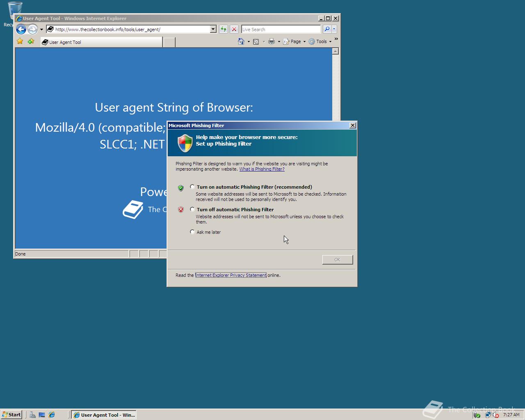The height and width of the screenshot is (420, 525).
Task: Click the 'User agent String of Browser:' heading
Action: tap(174, 107)
